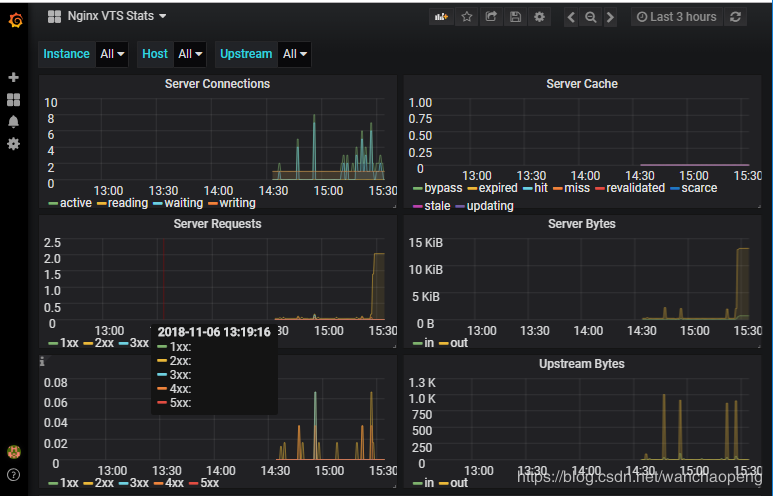This screenshot has height=496, width=773.
Task: Click the Add panel icon
Action: 441,17
